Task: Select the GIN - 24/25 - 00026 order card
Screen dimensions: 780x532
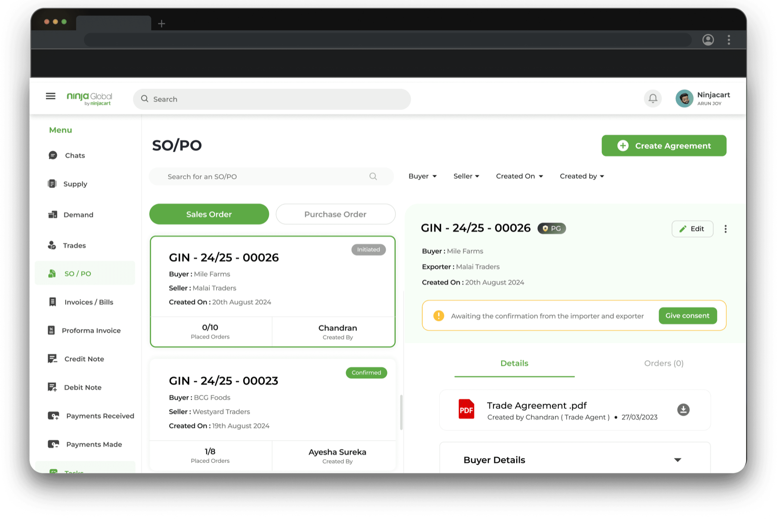Action: click(x=273, y=292)
